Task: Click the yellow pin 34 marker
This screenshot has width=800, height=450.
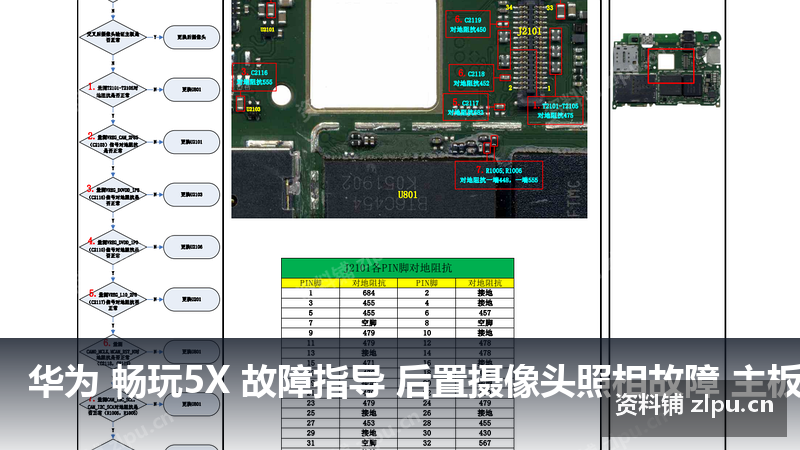Action: click(x=509, y=8)
